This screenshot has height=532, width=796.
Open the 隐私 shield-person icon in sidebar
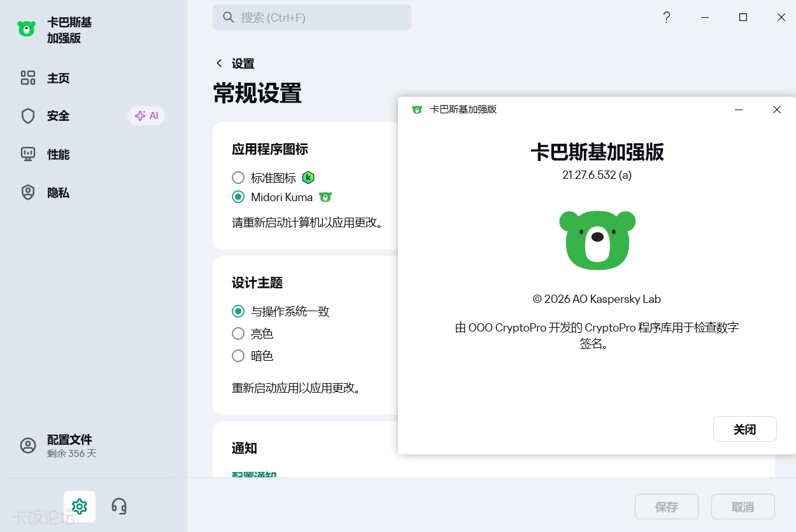(x=28, y=192)
